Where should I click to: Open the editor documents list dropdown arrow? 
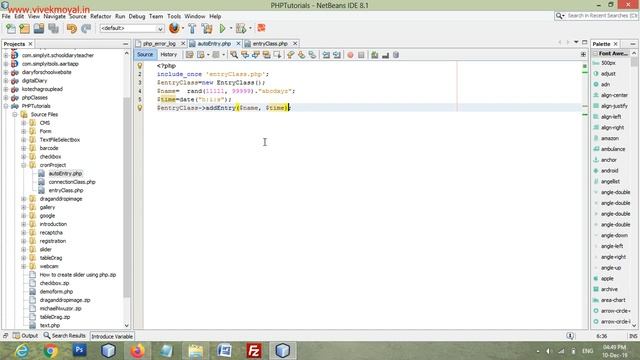pyautogui.click(x=576, y=42)
